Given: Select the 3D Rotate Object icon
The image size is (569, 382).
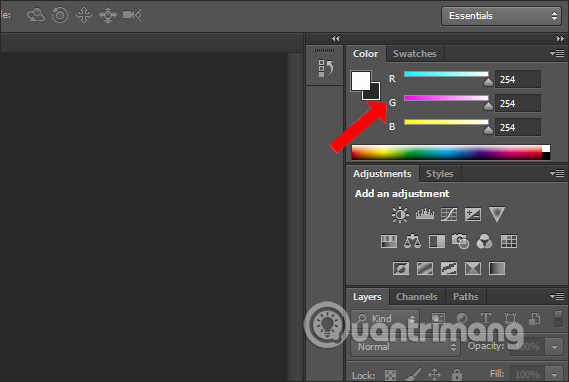Looking at the screenshot, I should [36, 15].
